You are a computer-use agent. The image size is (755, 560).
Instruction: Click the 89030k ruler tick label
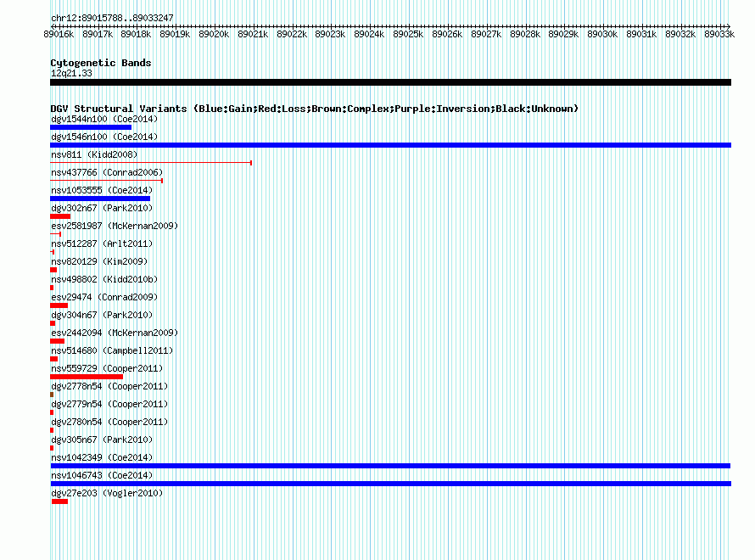pyautogui.click(x=602, y=34)
